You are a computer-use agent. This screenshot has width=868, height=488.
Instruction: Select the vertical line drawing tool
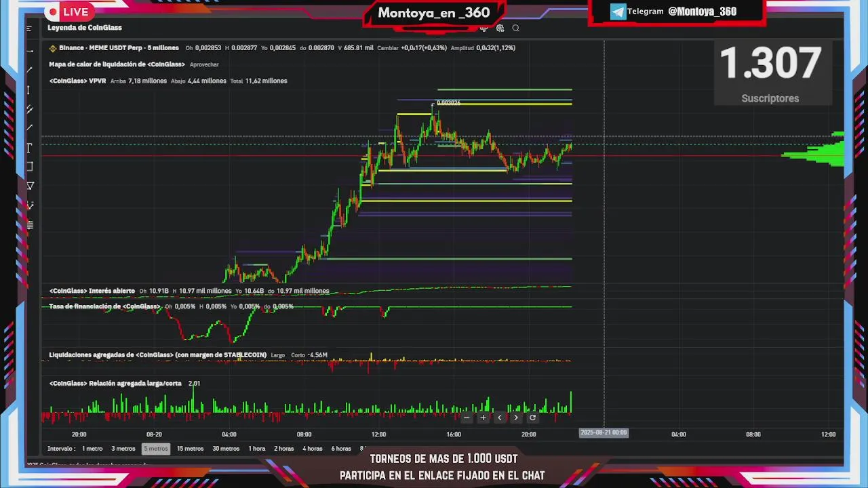(x=28, y=89)
